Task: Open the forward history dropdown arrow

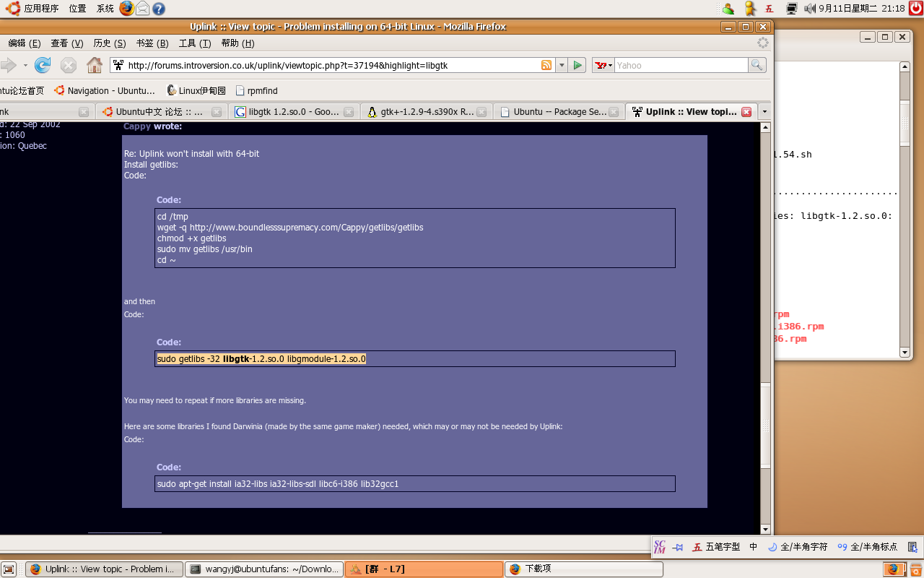Action: [25, 65]
